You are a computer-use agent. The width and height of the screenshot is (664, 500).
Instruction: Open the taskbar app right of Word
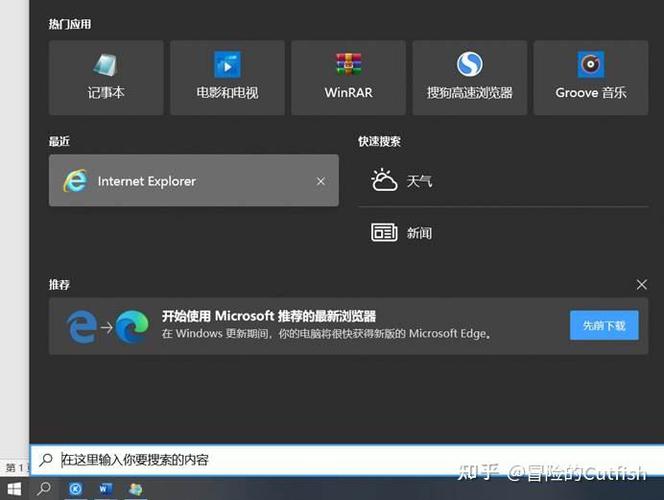coord(136,489)
